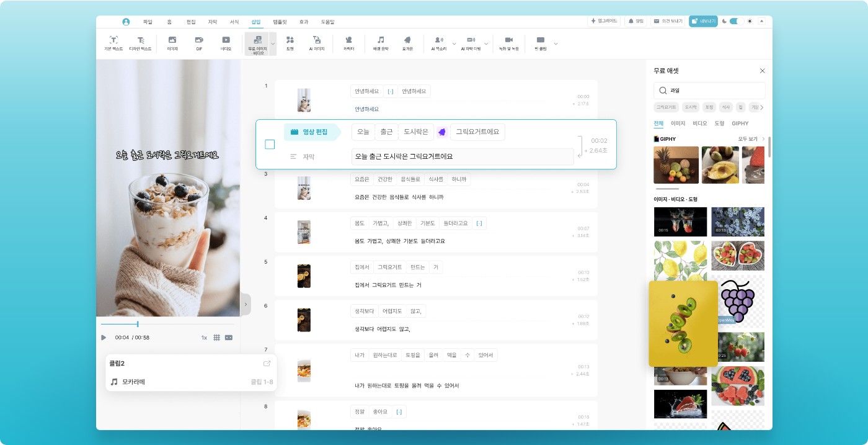Switch to 비디오 asset filter tab

click(700, 124)
